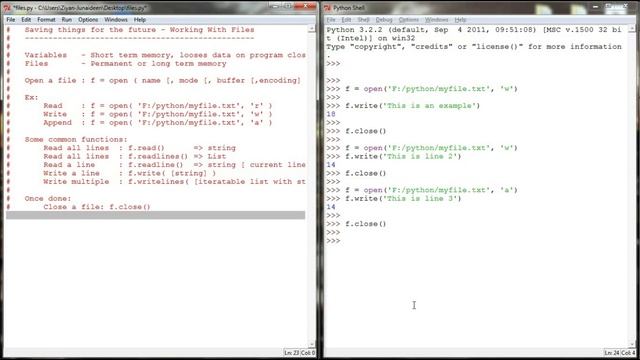Open the Run menu in files.py editor
The height and width of the screenshot is (360, 640).
(67, 20)
